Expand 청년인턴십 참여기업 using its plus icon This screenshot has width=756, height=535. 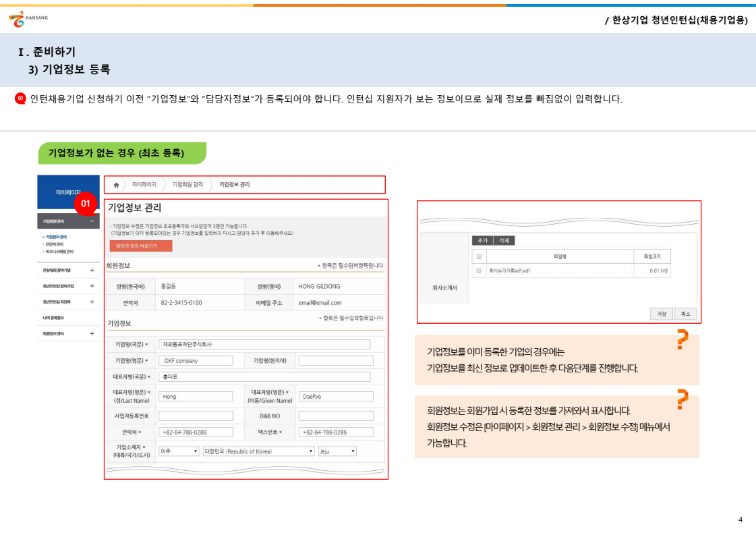coord(92,285)
